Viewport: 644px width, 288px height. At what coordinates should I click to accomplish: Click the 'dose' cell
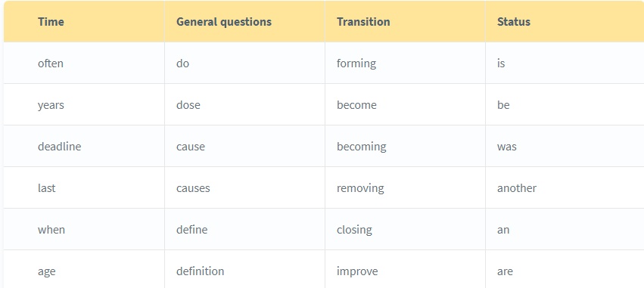pyautogui.click(x=244, y=104)
